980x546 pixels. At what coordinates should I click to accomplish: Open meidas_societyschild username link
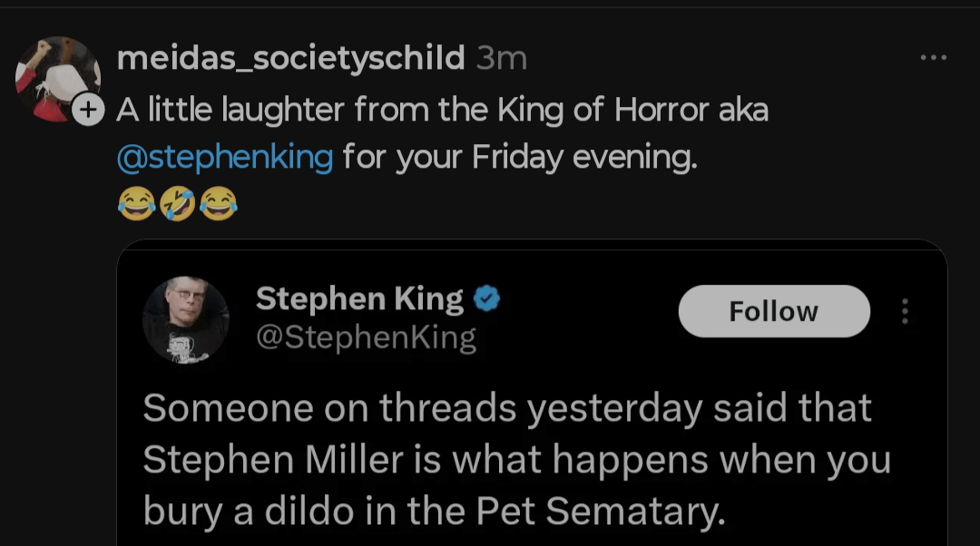pyautogui.click(x=290, y=59)
